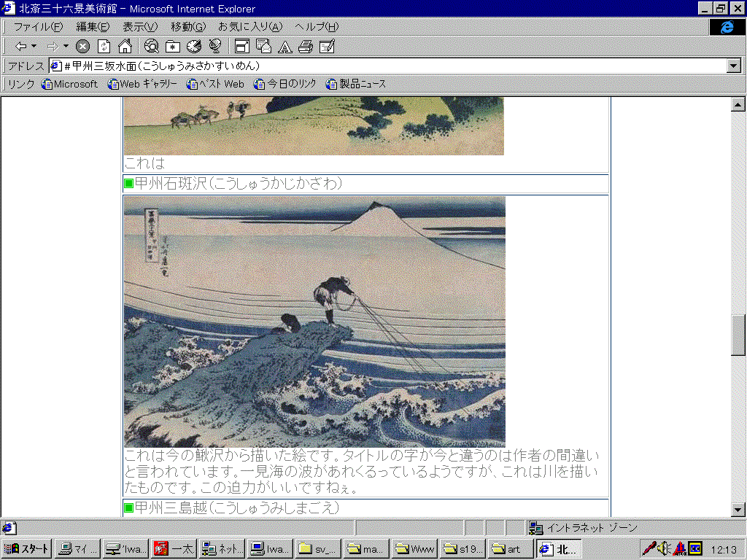
Task: Toggle the Fullscreen window icon
Action: tap(242, 46)
